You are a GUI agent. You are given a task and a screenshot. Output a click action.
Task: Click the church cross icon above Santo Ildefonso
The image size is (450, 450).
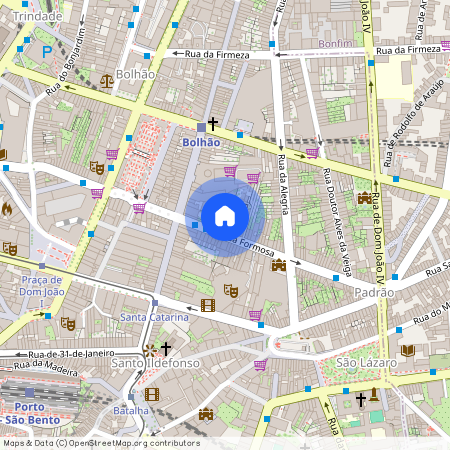166,349
